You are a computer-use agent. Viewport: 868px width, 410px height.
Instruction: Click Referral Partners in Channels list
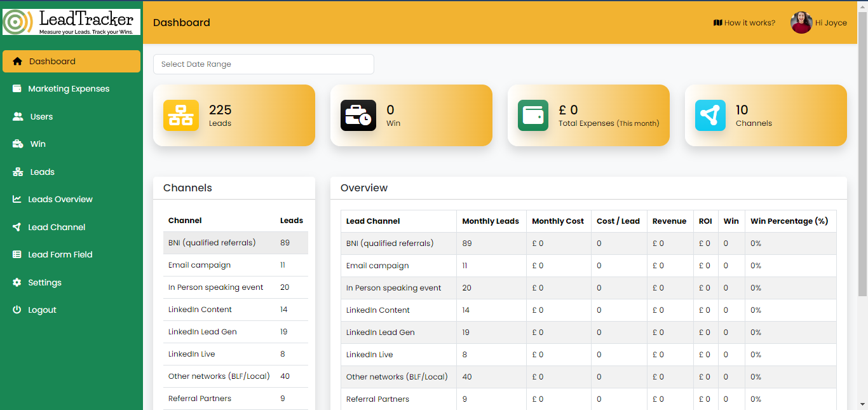tap(200, 399)
